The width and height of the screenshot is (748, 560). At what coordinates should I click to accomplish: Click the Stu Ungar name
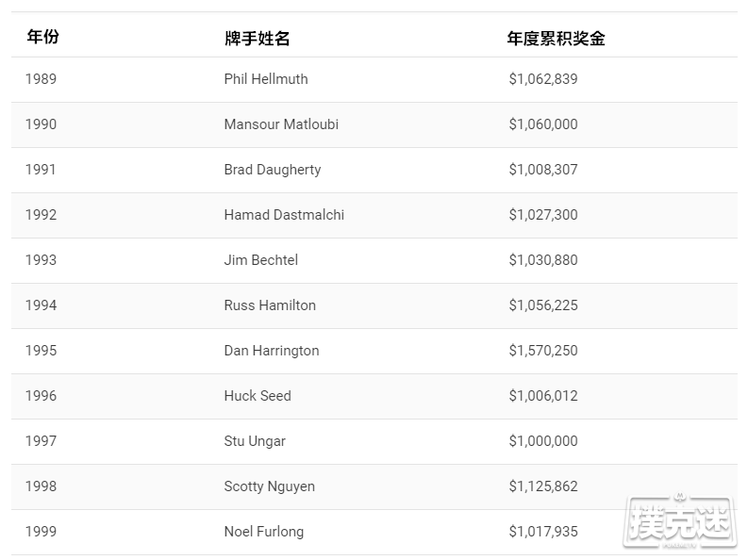[255, 441]
